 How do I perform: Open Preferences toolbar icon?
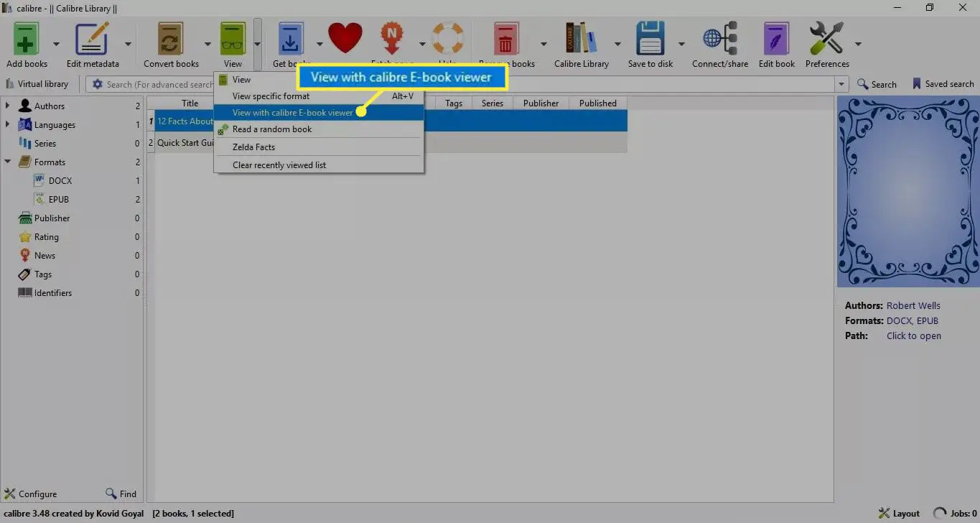827,40
